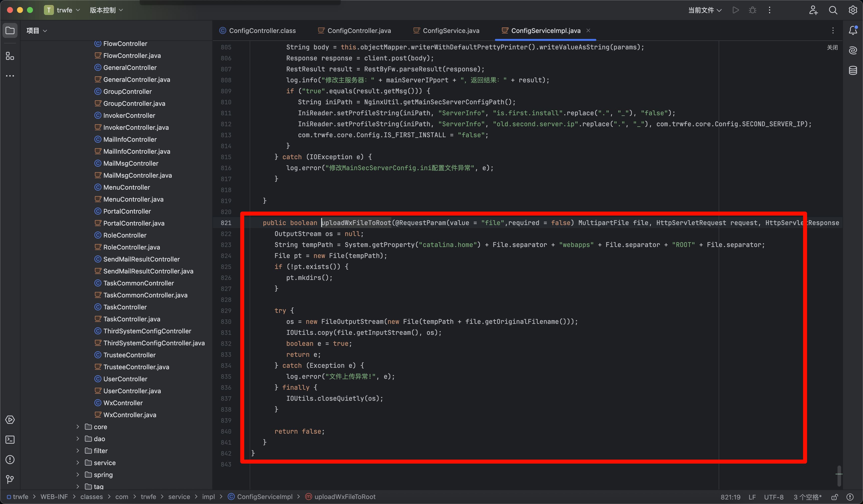Open the Services run tool icon

pos(10,420)
